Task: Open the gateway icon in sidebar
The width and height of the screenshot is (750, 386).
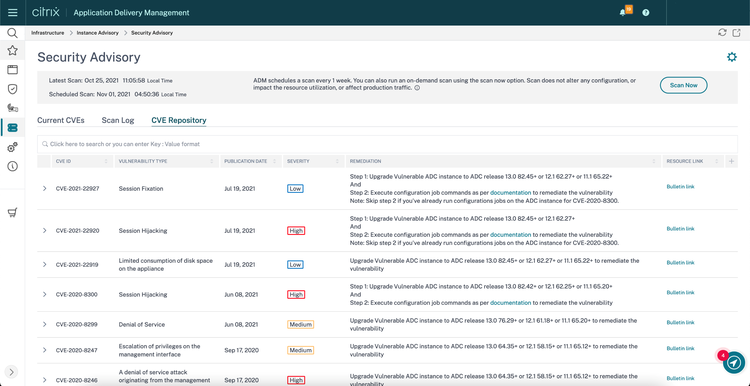Action: point(12,108)
